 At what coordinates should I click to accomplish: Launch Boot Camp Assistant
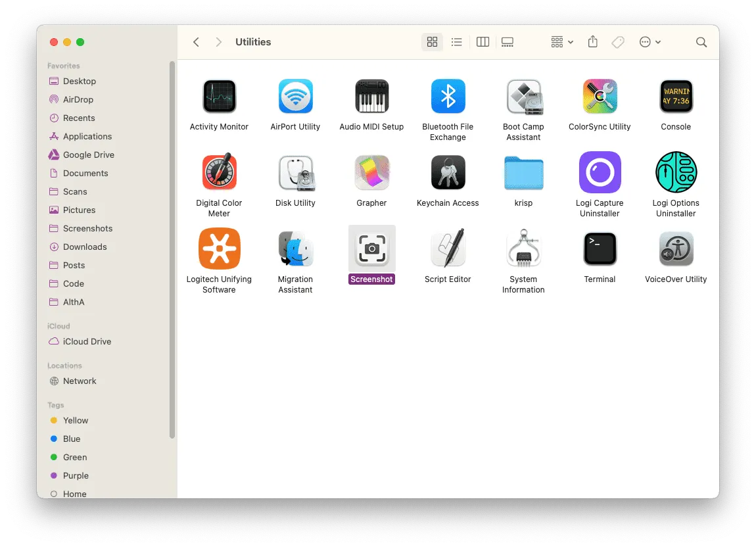point(523,96)
